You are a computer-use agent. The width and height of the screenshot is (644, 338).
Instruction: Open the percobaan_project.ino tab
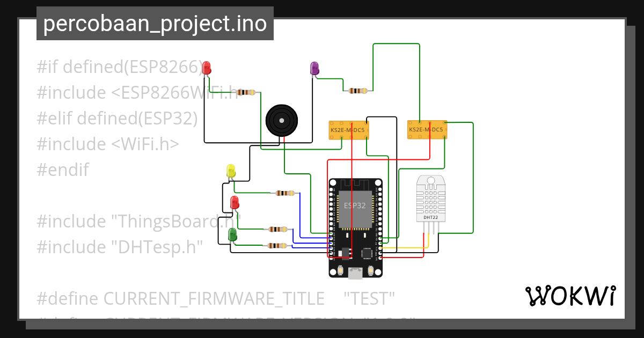tap(155, 23)
